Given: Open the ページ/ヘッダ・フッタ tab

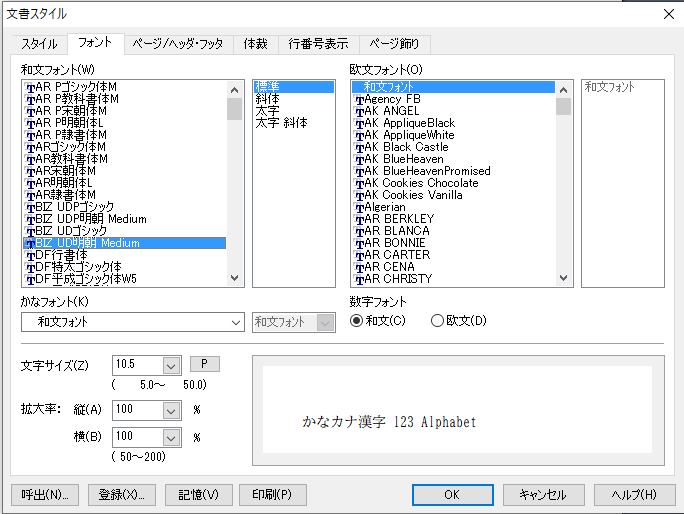Looking at the screenshot, I should [179, 44].
